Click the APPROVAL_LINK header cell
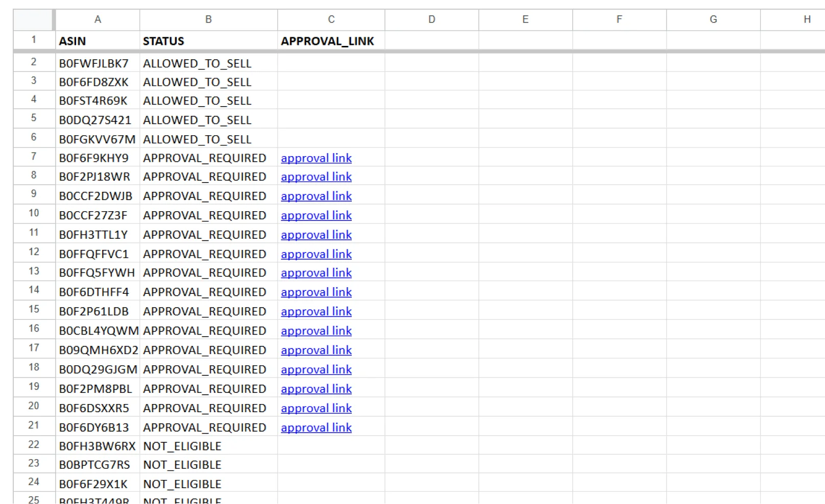This screenshot has width=825, height=504. tap(331, 41)
